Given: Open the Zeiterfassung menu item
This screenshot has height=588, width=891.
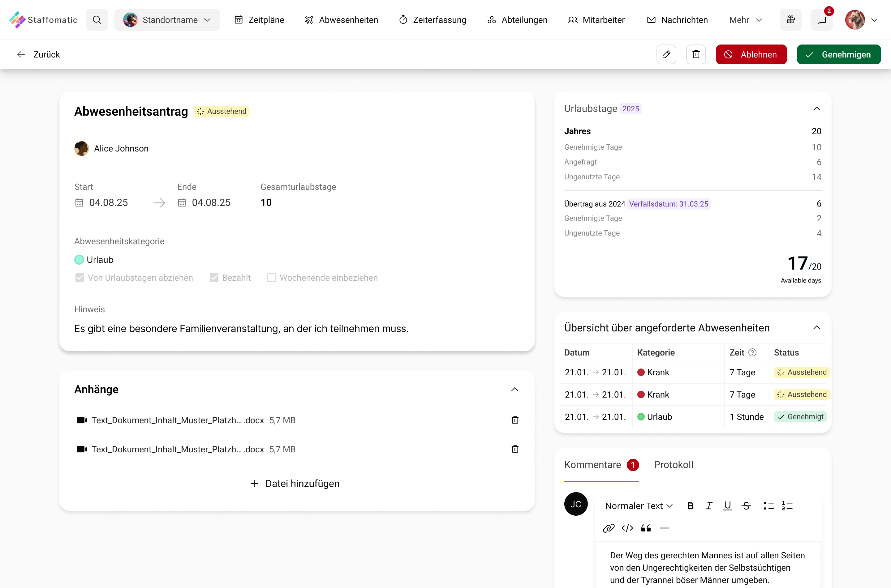Looking at the screenshot, I should pos(432,19).
